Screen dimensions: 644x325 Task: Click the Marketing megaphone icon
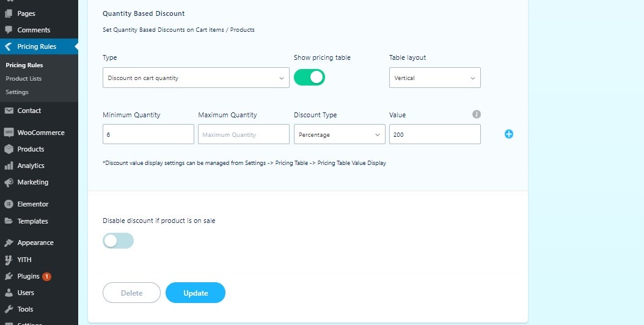tap(9, 182)
